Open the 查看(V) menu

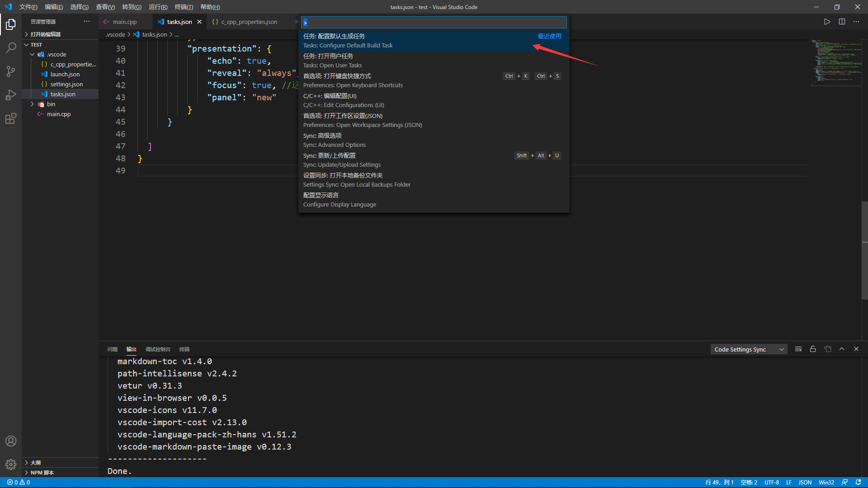[x=105, y=7]
